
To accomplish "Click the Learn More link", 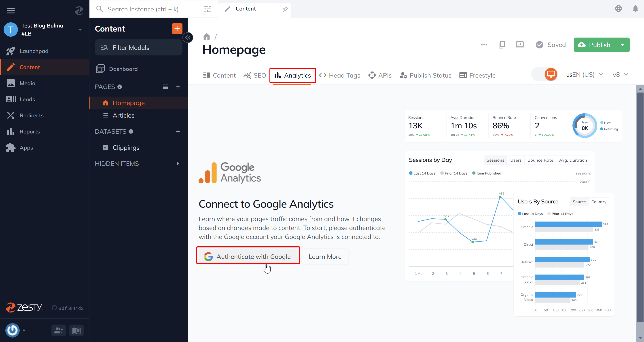I will tap(325, 256).
